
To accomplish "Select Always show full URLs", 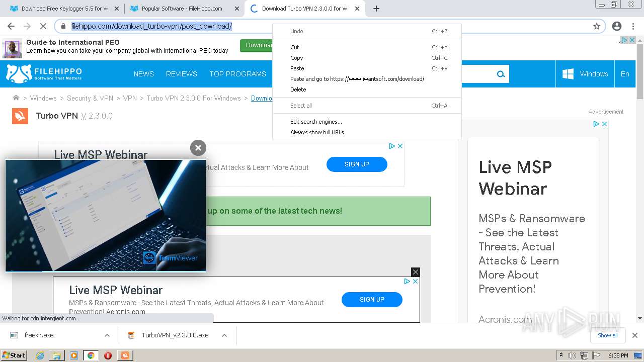I will click(x=367, y=132).
